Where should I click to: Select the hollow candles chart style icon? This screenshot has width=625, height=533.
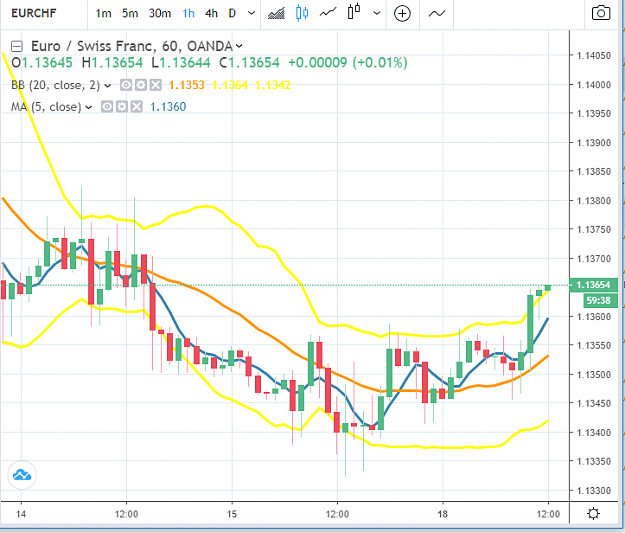(354, 12)
